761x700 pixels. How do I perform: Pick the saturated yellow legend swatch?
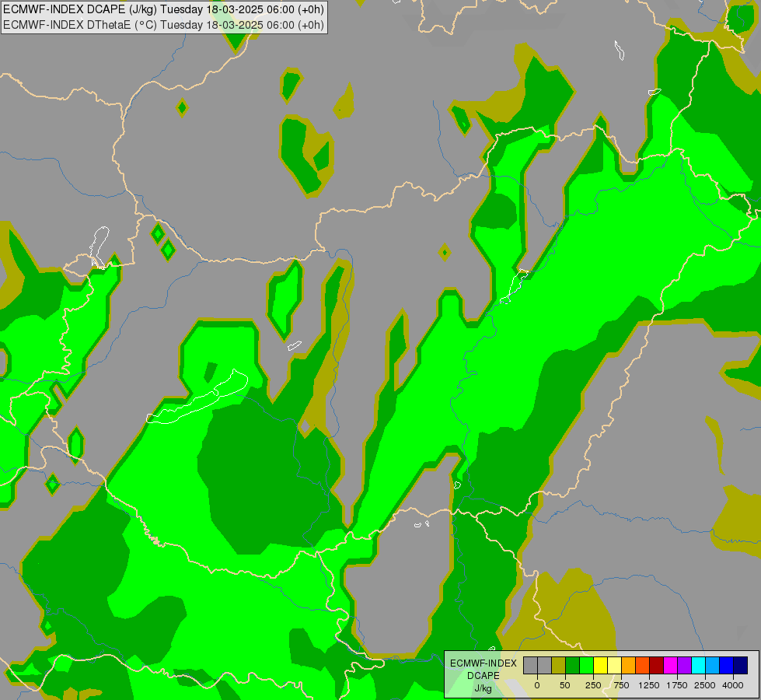(600, 666)
